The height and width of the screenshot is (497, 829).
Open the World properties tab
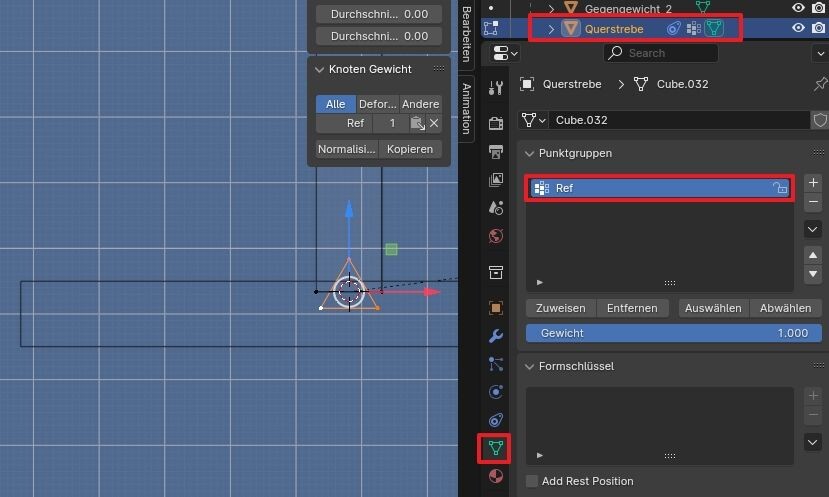point(495,236)
